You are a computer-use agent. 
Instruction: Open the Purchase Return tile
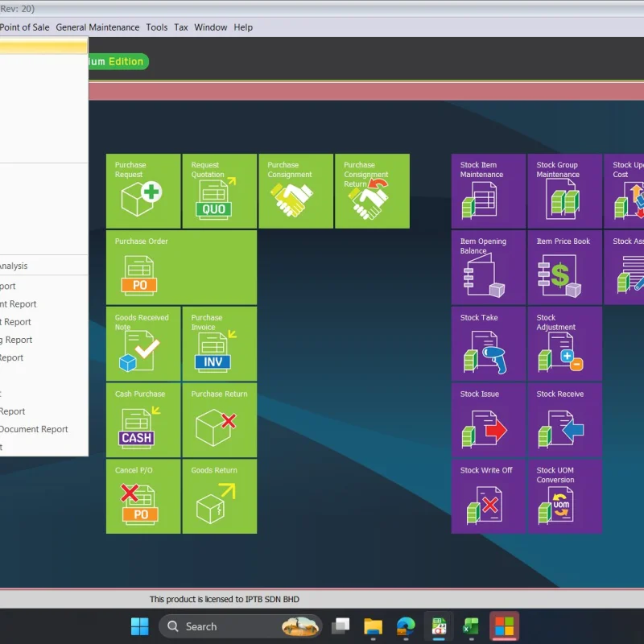[219, 420]
